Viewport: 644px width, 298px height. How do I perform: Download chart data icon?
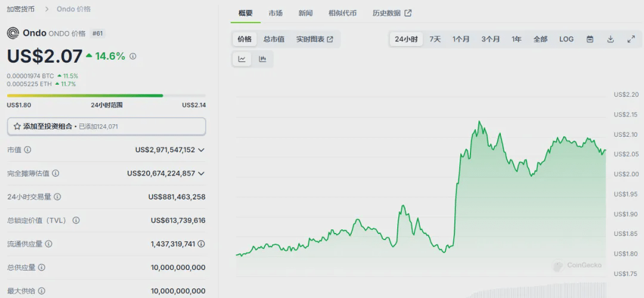[x=611, y=39]
